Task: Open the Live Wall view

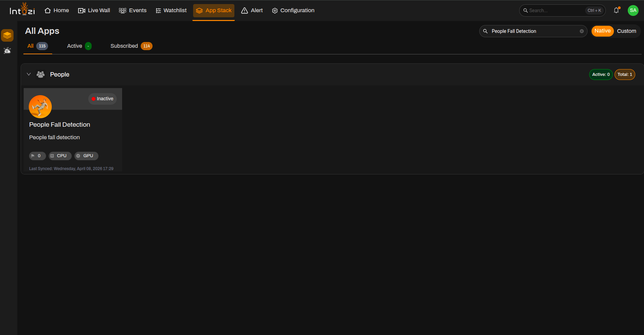Action: point(94,11)
